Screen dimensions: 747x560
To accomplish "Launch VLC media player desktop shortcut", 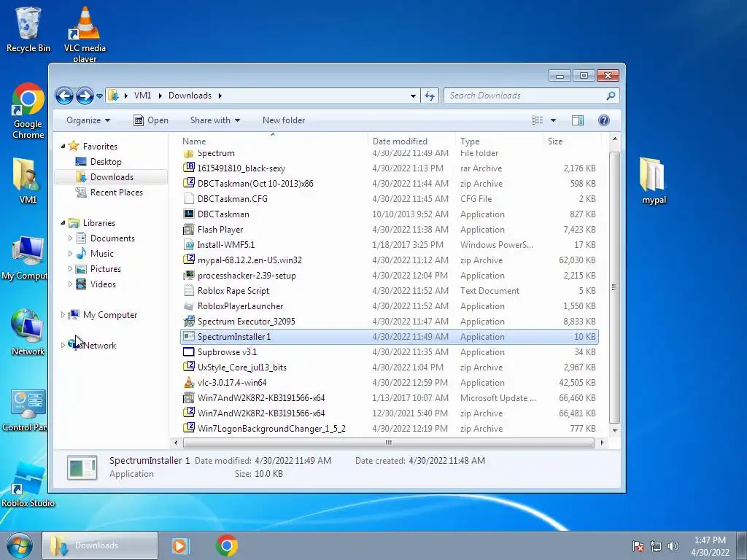I will pyautogui.click(x=85, y=34).
